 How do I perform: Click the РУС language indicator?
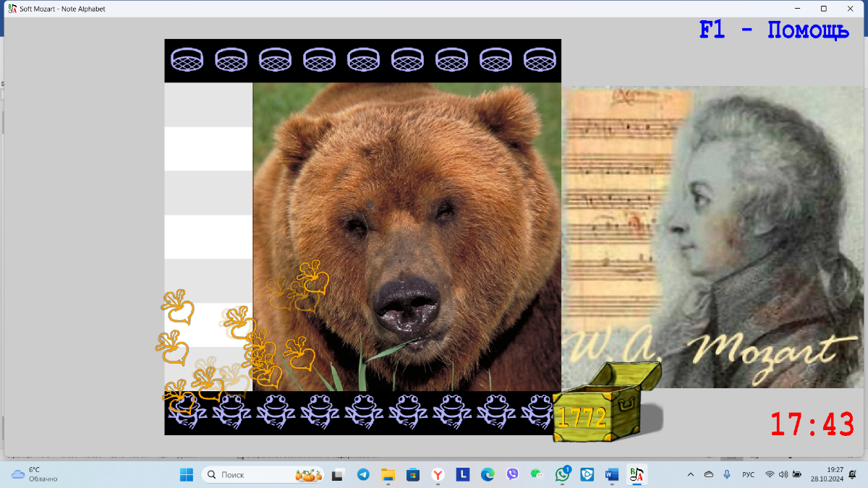749,475
